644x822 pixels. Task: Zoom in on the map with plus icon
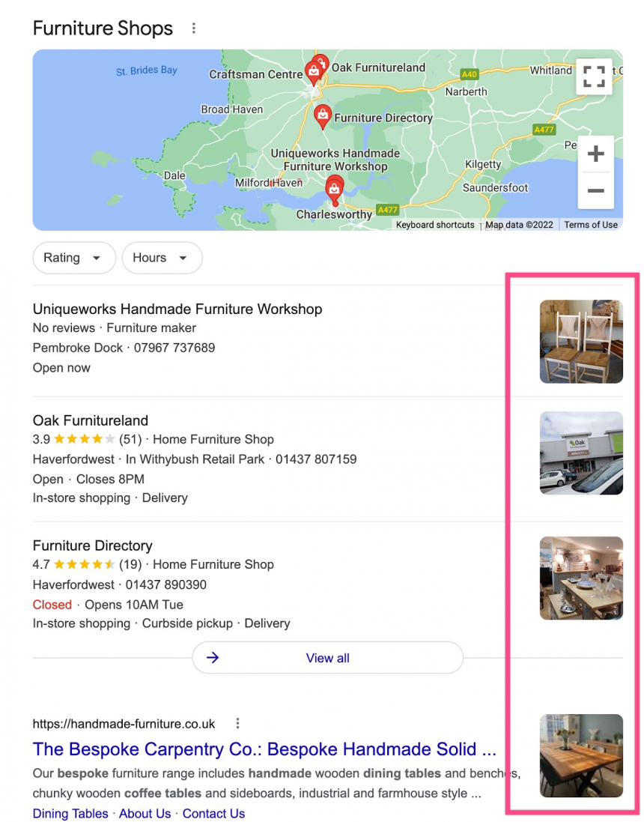point(595,154)
